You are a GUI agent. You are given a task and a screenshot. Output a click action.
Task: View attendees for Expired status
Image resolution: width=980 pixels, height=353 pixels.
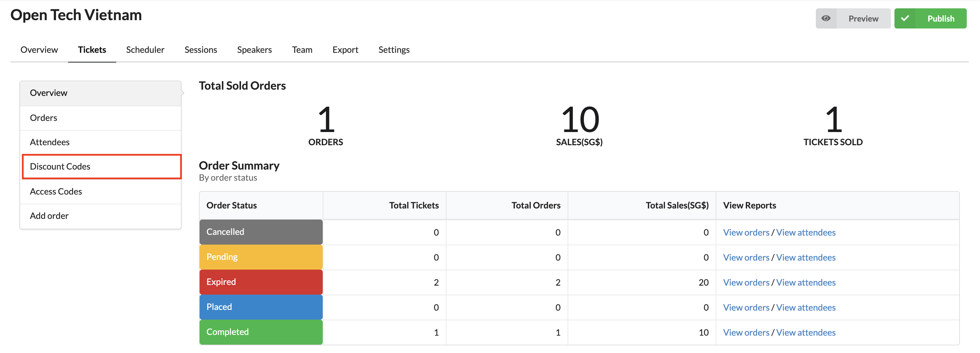click(805, 283)
